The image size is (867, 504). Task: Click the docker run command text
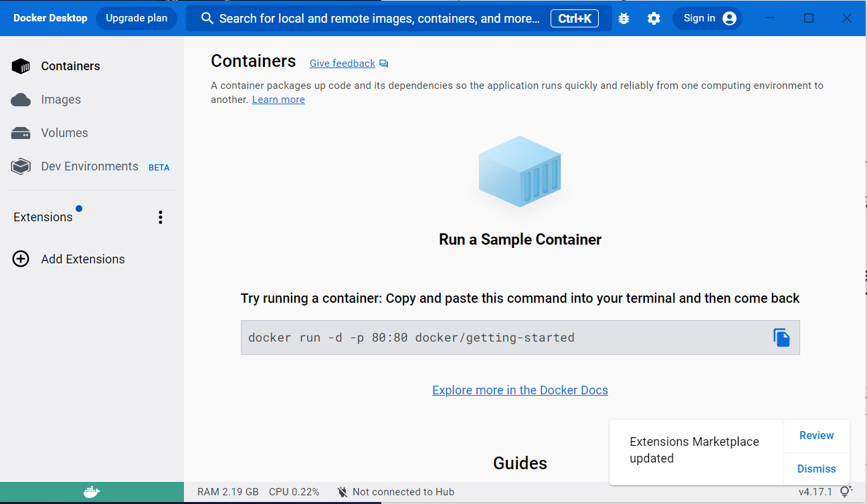[411, 338]
